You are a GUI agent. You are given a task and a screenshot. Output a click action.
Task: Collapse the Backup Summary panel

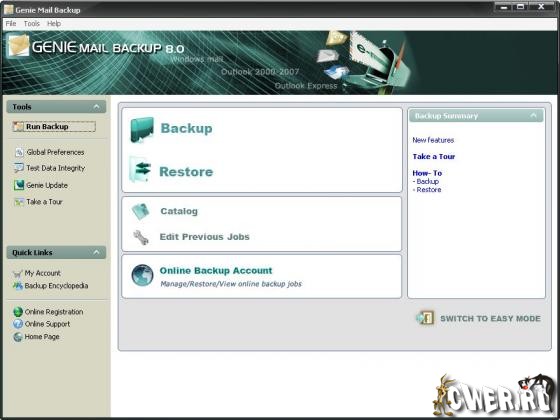tap(533, 115)
